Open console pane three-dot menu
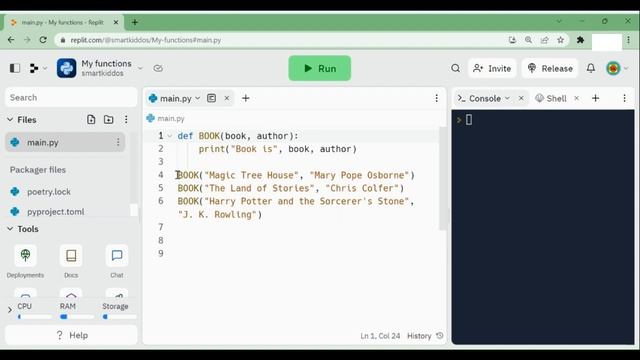 pos(624,98)
